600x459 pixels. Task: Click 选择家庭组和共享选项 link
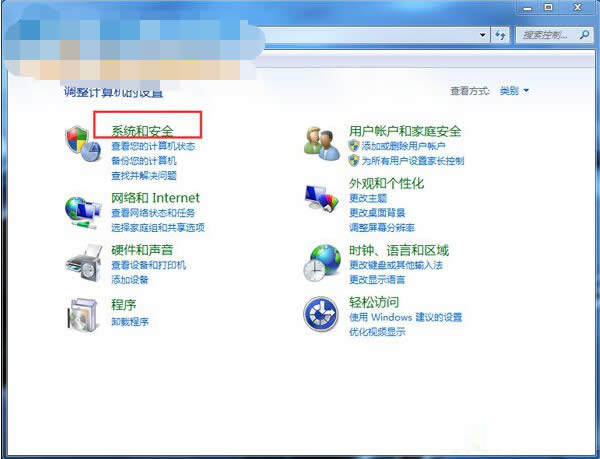158,228
